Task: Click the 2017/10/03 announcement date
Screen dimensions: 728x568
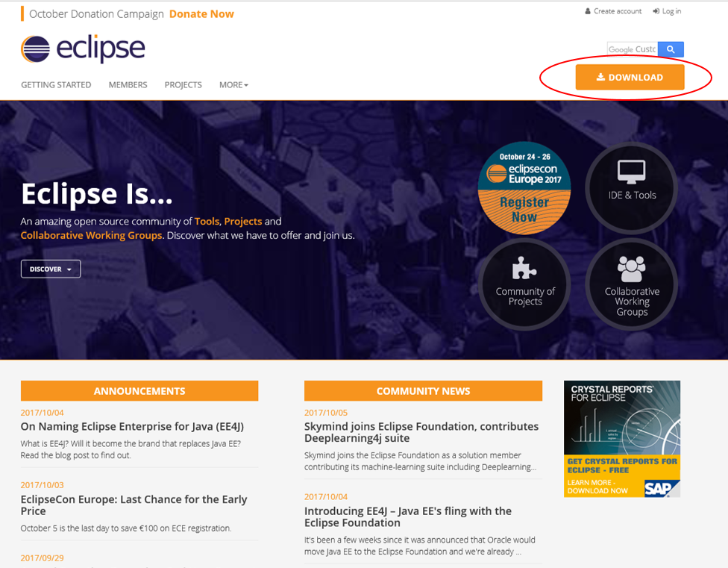Action: (43, 485)
